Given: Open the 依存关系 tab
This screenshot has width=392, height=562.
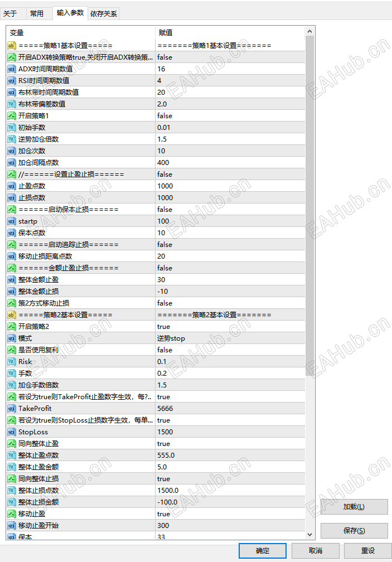Looking at the screenshot, I should point(104,13).
